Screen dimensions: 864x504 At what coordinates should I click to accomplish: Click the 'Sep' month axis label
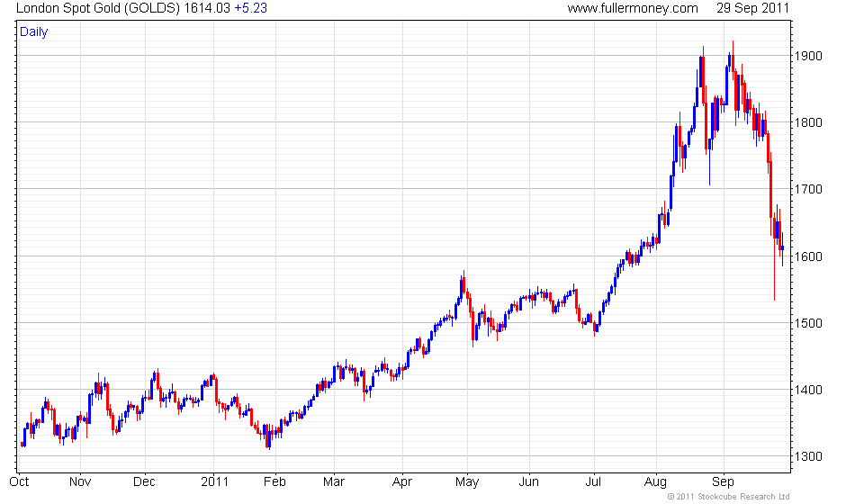pyautogui.click(x=724, y=482)
